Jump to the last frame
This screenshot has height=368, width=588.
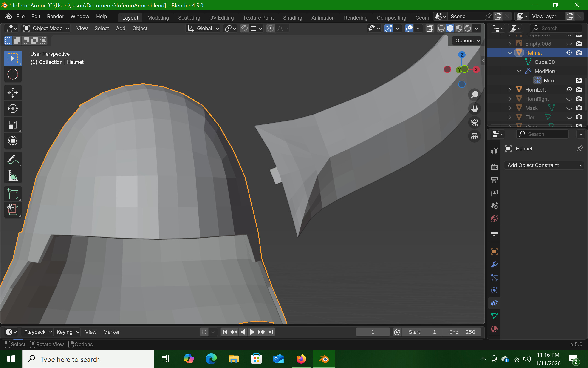271,332
